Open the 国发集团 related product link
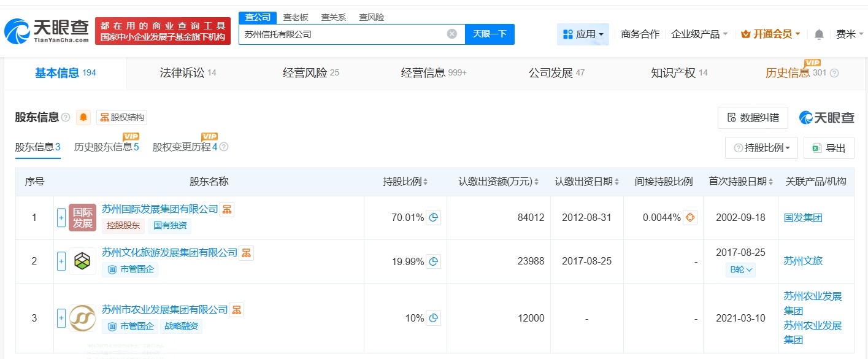 pos(802,217)
